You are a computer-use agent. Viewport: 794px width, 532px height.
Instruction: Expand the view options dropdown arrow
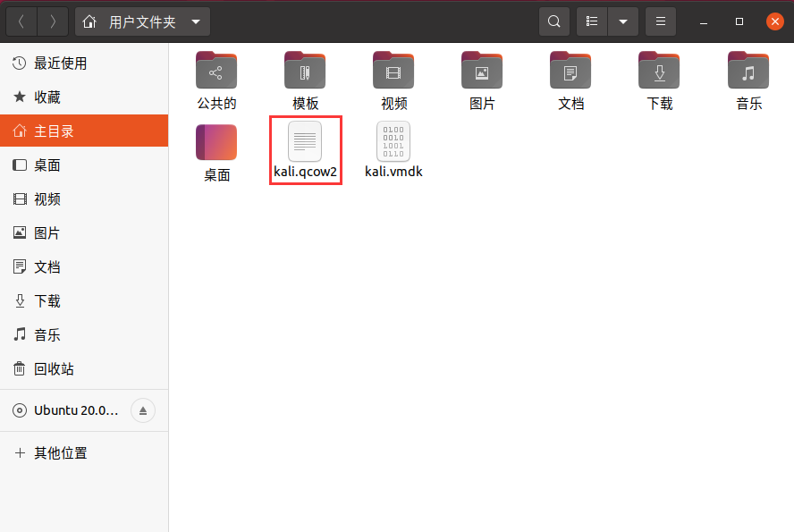pos(623,21)
